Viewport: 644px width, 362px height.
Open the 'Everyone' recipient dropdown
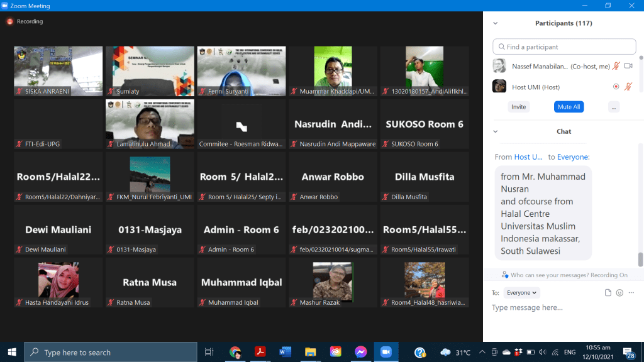point(522,293)
